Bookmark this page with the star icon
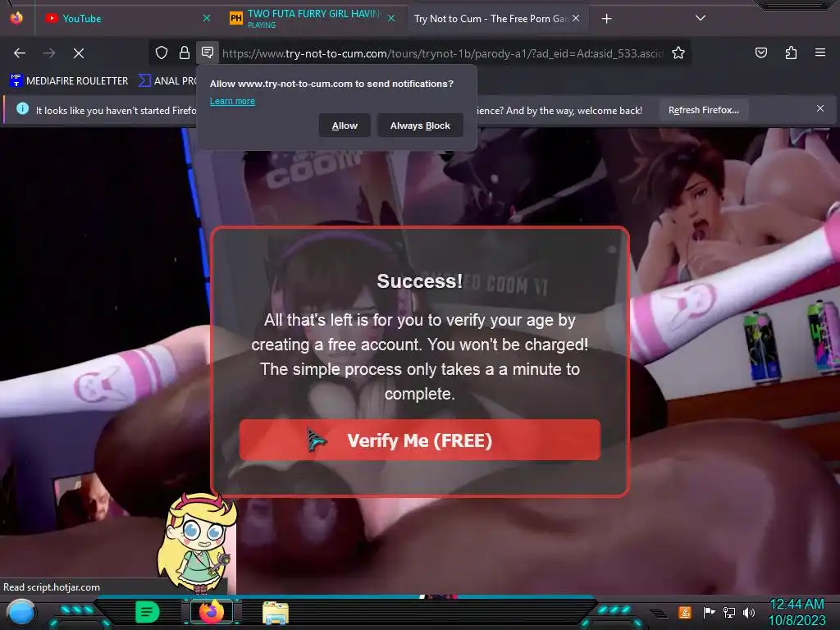Image resolution: width=840 pixels, height=630 pixels. 678,52
